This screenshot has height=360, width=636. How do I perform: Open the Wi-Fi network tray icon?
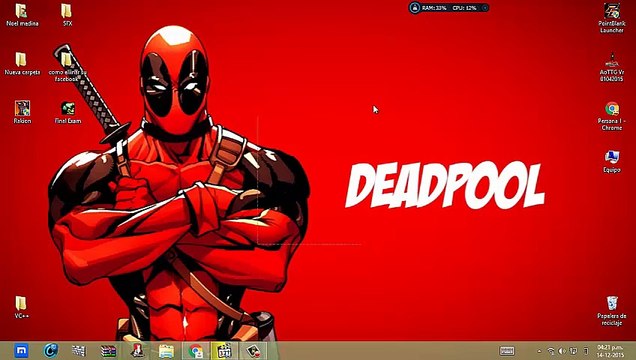[551, 351]
